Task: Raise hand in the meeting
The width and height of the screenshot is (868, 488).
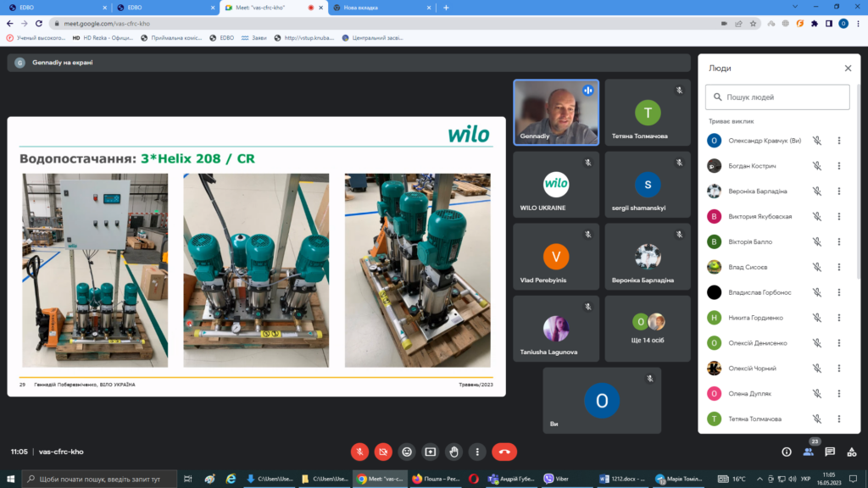Action: click(454, 452)
